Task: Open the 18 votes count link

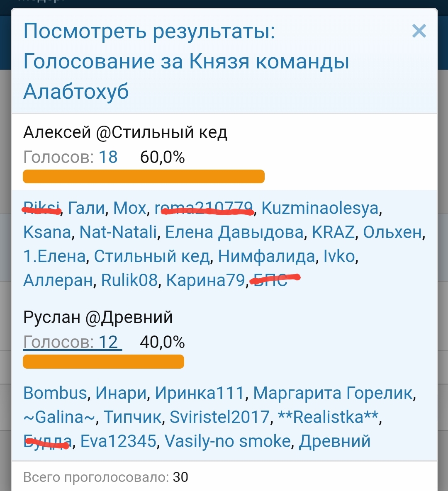Action: coord(108,158)
